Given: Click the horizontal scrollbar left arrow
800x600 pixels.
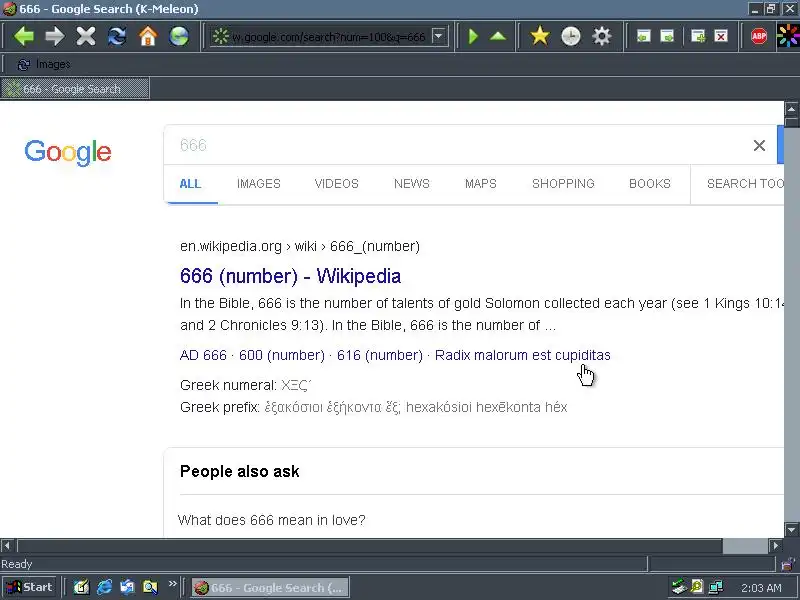Looking at the screenshot, I should coord(7,545).
